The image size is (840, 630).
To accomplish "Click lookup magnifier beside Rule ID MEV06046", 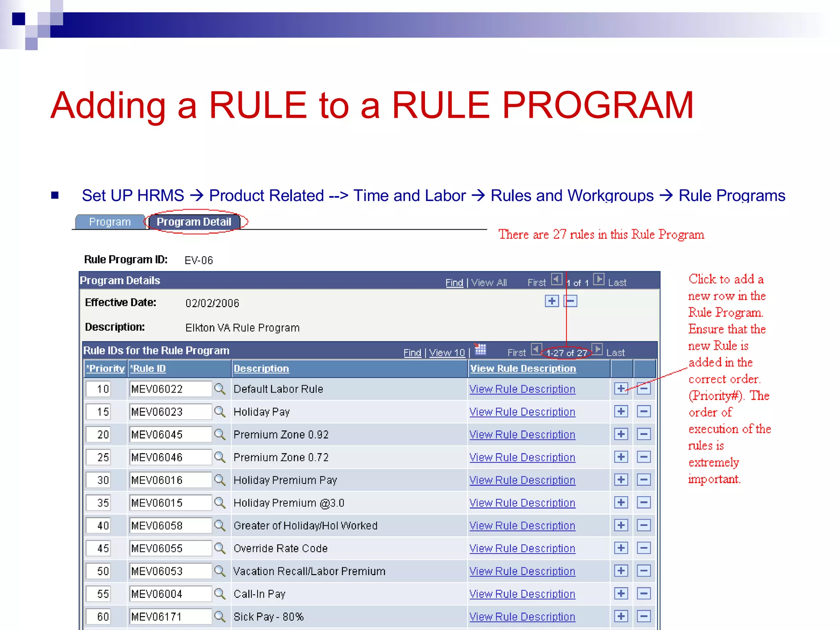I will 220,457.
